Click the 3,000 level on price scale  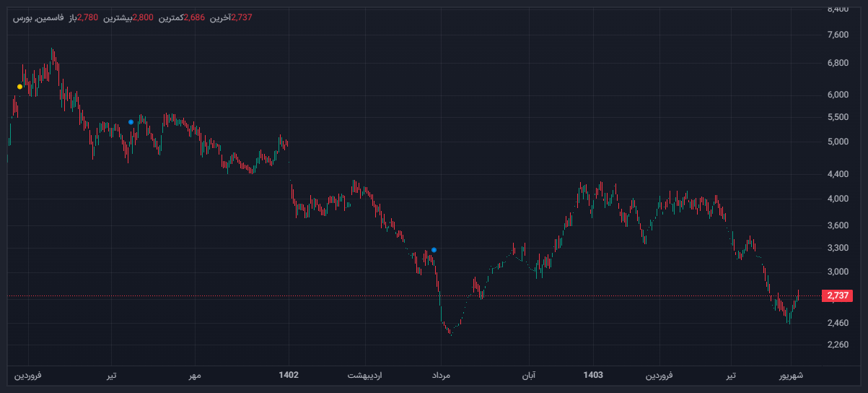[x=838, y=272]
